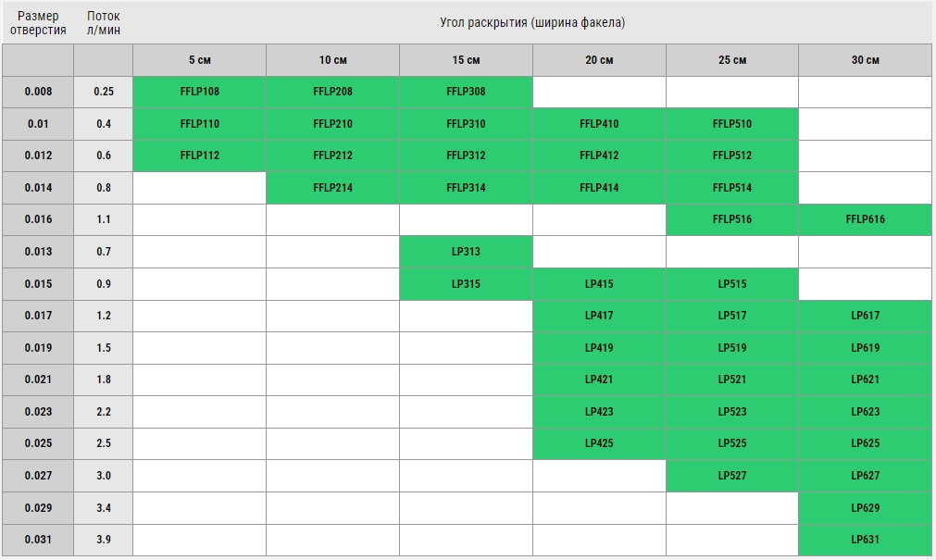The image size is (936, 560).
Task: Open the LP631 nozzle entry
Action: 865,540
